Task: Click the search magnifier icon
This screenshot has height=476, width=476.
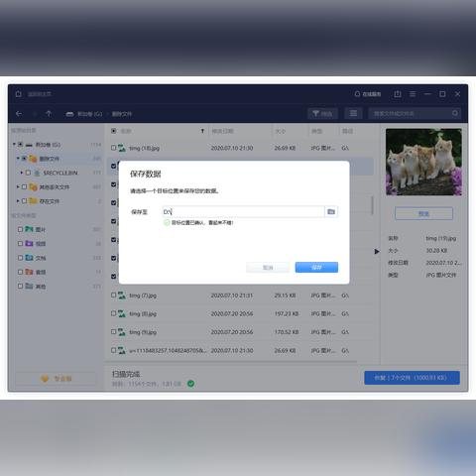Action: [455, 113]
